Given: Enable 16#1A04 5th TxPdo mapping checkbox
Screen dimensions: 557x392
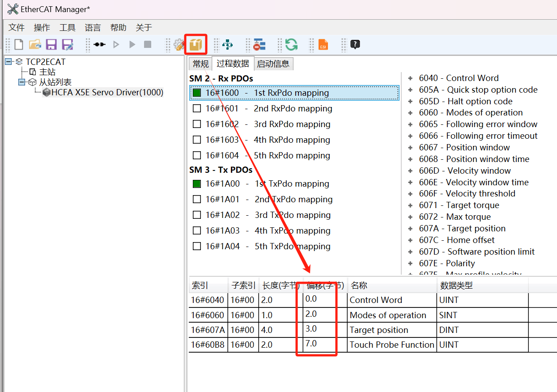Looking at the screenshot, I should coord(197,246).
